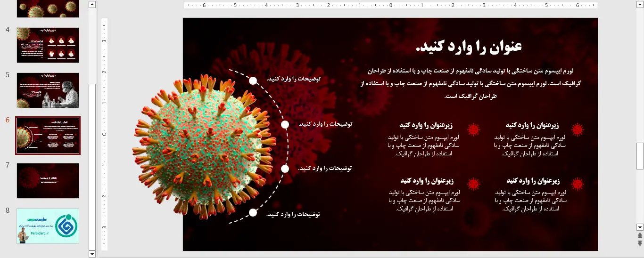Go to next slide using double-down arrow button
Screen dimensions: 644x258
[640, 243]
